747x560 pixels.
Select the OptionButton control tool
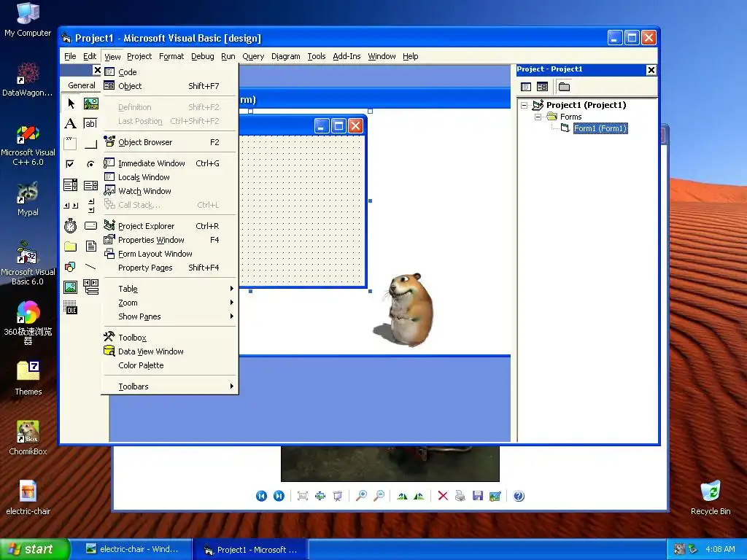click(x=90, y=164)
